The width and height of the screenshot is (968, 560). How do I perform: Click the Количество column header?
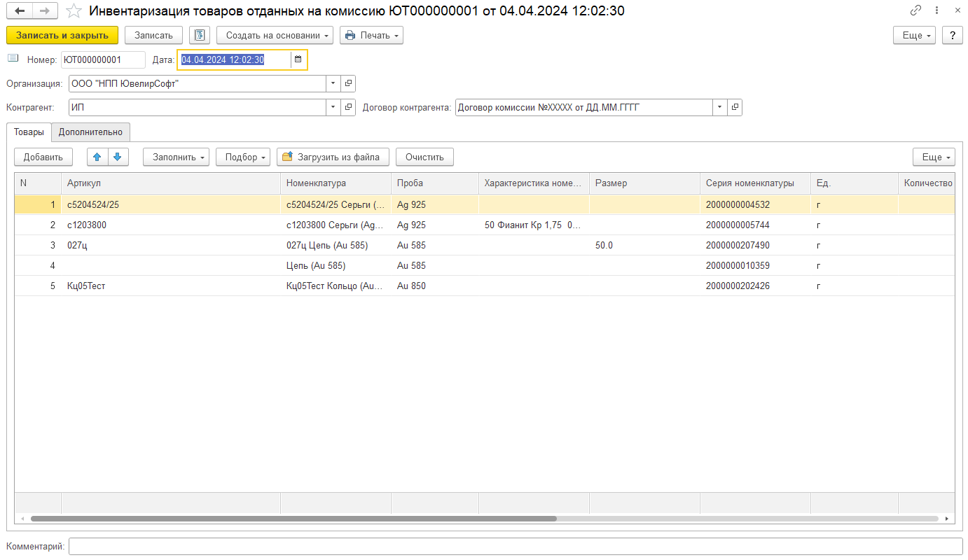(926, 183)
